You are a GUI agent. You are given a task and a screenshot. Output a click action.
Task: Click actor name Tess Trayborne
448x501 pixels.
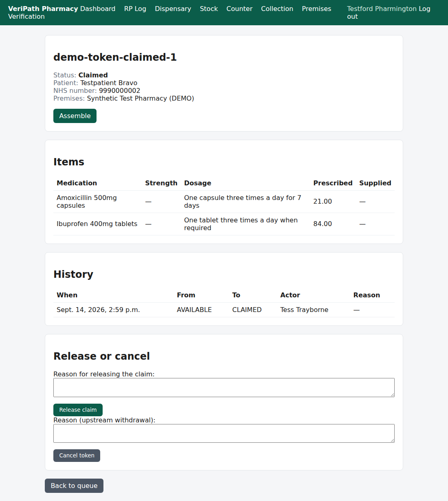[304, 310]
